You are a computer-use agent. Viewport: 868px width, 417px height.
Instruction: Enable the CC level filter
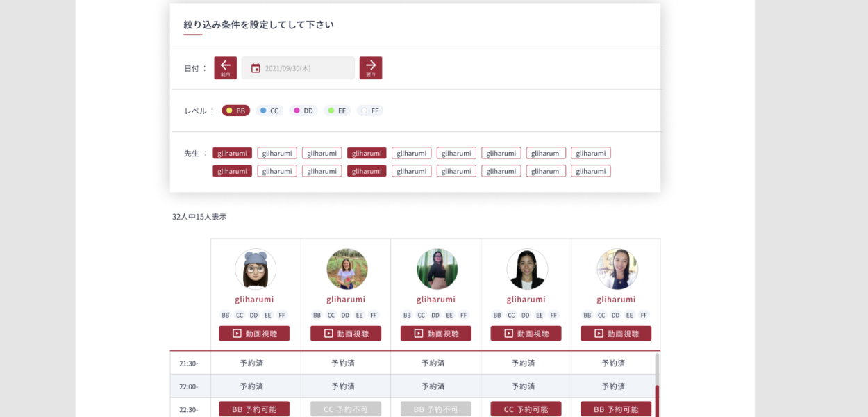(x=269, y=110)
